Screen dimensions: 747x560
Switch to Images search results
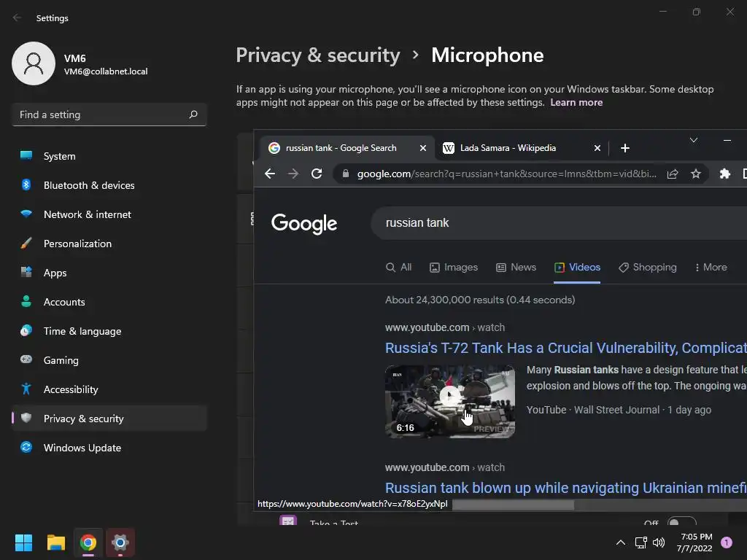pos(454,267)
